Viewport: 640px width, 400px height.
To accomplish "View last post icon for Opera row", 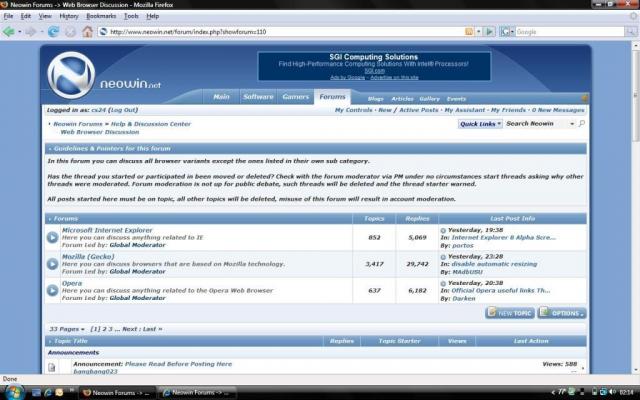I will click(x=443, y=283).
